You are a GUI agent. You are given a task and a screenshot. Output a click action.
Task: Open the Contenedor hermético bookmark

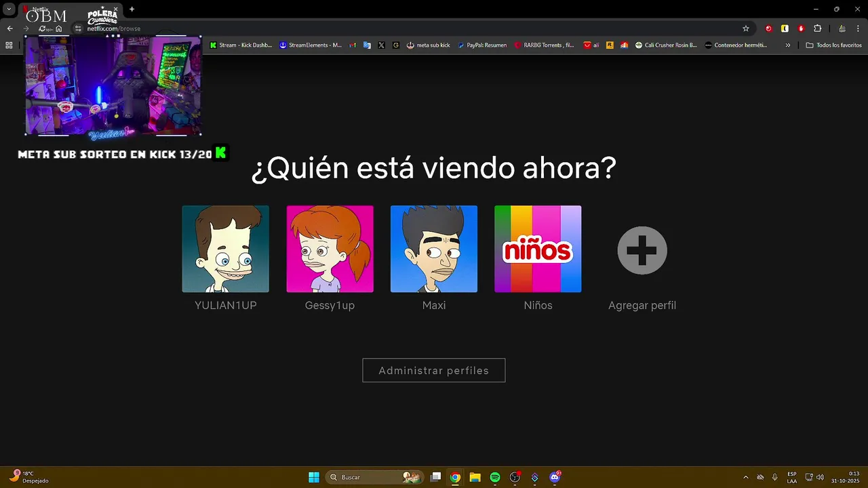coord(736,45)
